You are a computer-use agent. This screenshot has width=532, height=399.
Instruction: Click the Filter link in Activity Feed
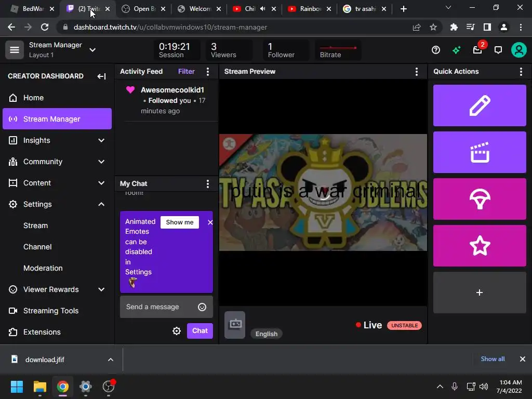187,71
